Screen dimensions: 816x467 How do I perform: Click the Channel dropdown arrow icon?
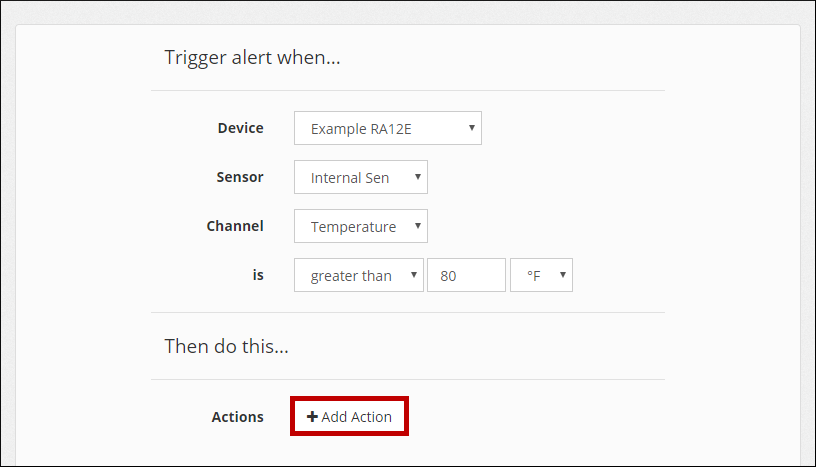(417, 226)
